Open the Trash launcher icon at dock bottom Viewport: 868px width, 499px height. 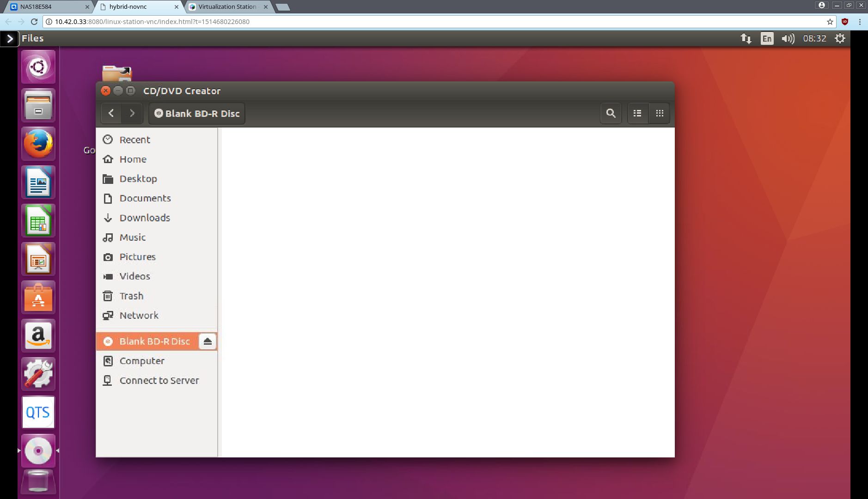(x=38, y=481)
